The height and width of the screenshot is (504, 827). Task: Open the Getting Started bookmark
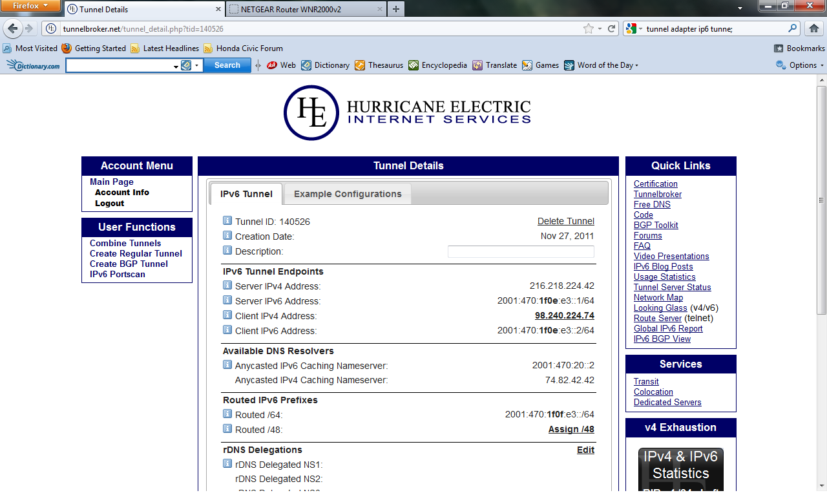[x=94, y=48]
